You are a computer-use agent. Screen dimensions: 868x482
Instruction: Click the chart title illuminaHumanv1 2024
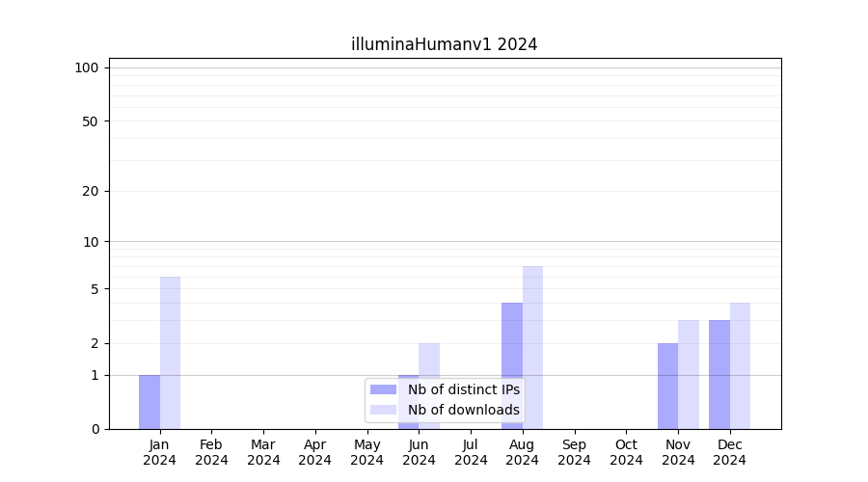pos(444,44)
